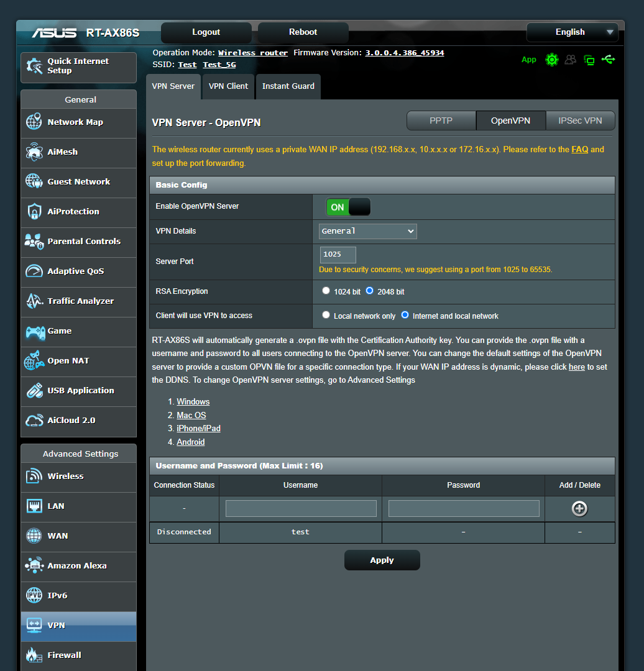Viewport: 644px width, 671px height.
Task: Click the Add button to create a new user
Action: 579,508
